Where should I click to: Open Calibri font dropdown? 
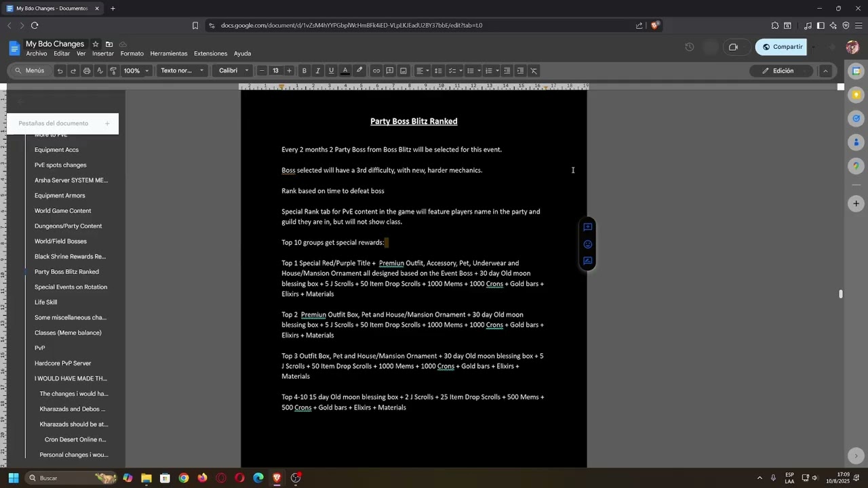coord(234,70)
